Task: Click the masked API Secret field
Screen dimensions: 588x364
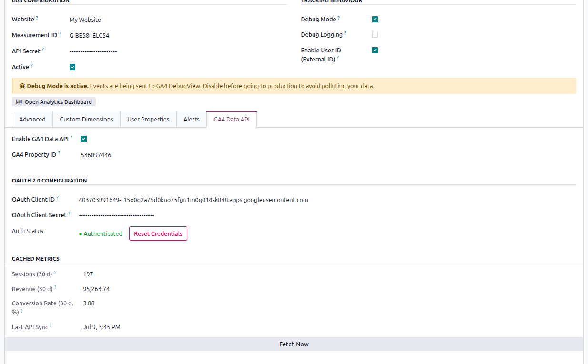Action: (93, 51)
